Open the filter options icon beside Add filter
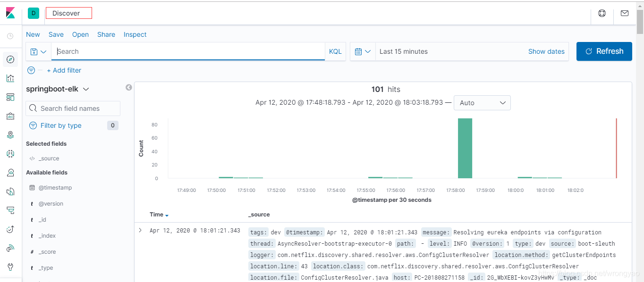Screen dimensions: 644x282 pos(31,70)
